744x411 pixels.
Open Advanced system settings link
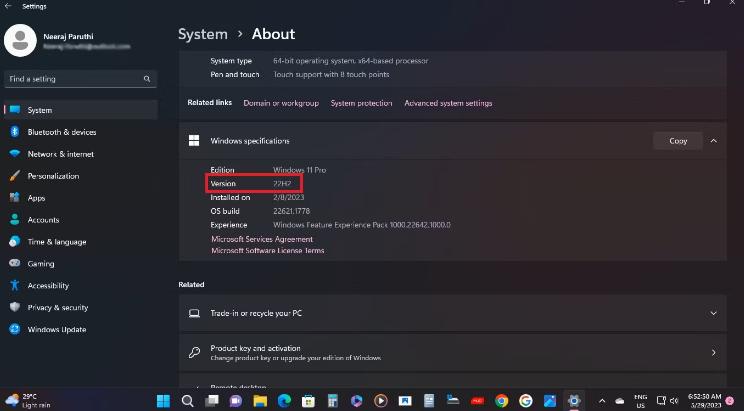(x=448, y=103)
